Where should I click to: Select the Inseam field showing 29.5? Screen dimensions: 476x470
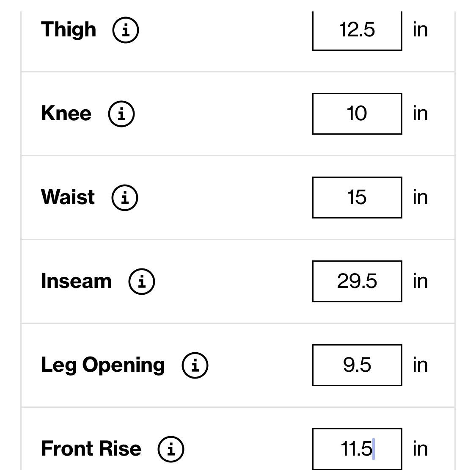click(x=357, y=281)
